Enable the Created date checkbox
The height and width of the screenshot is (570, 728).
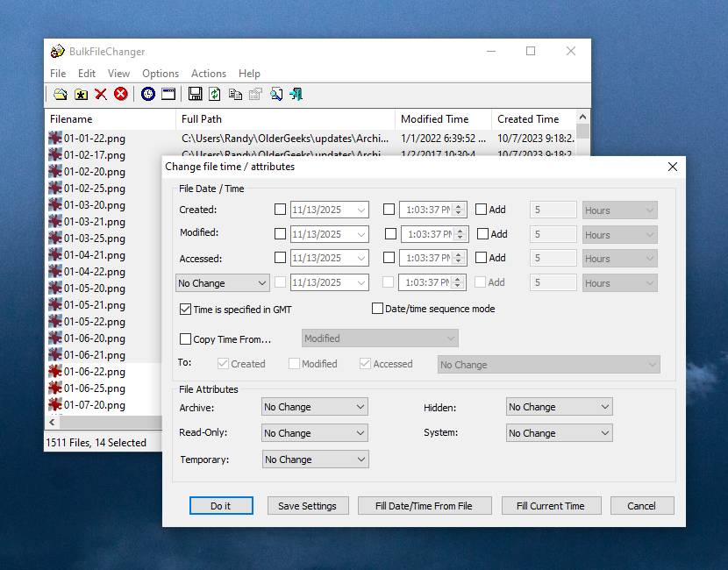pos(280,210)
